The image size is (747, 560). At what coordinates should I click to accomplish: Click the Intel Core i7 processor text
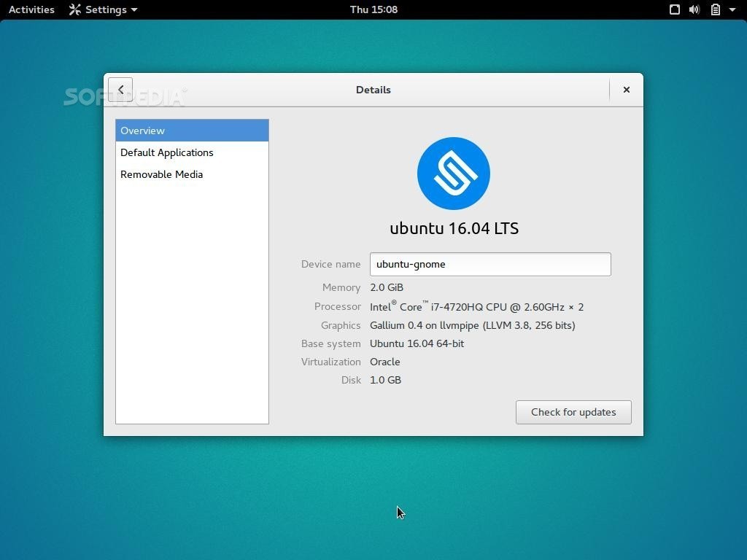coord(476,307)
